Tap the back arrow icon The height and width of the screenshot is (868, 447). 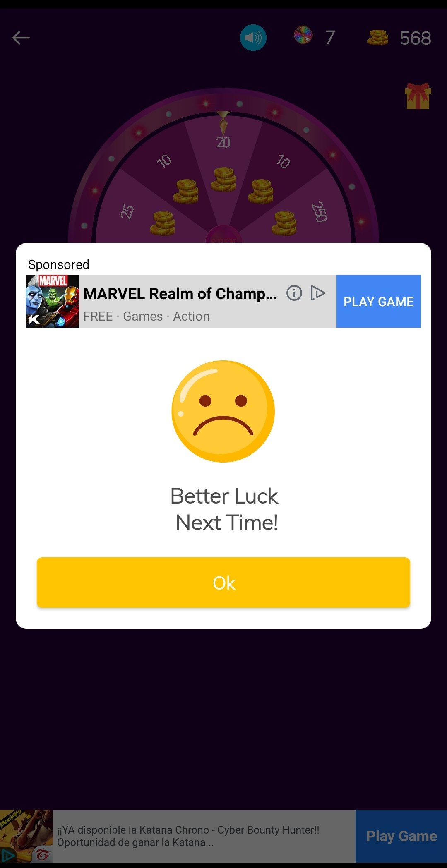(21, 38)
